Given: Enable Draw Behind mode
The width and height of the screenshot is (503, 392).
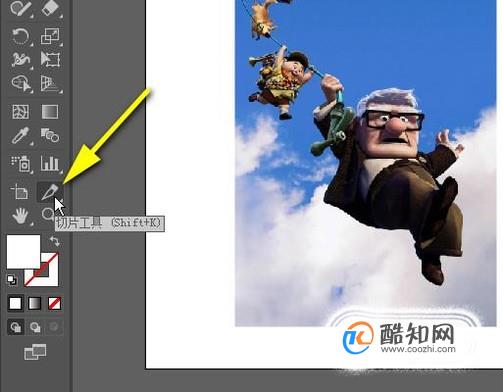Looking at the screenshot, I should coord(35,327).
